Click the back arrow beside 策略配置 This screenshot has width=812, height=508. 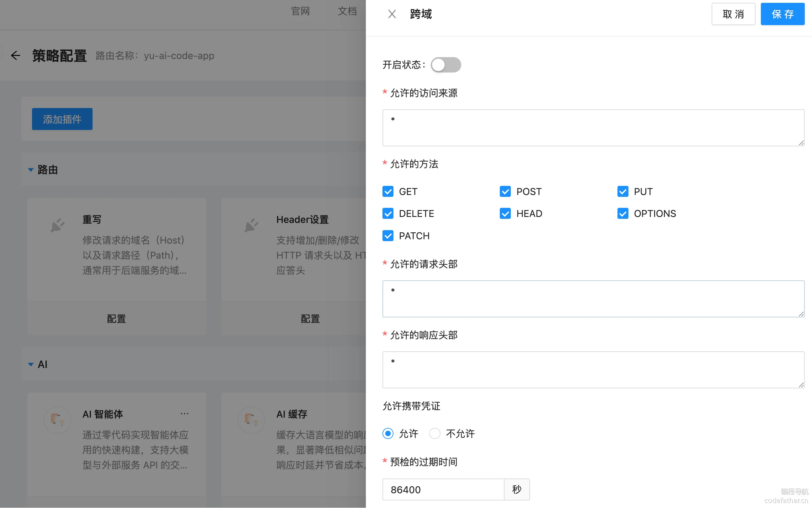tap(15, 56)
